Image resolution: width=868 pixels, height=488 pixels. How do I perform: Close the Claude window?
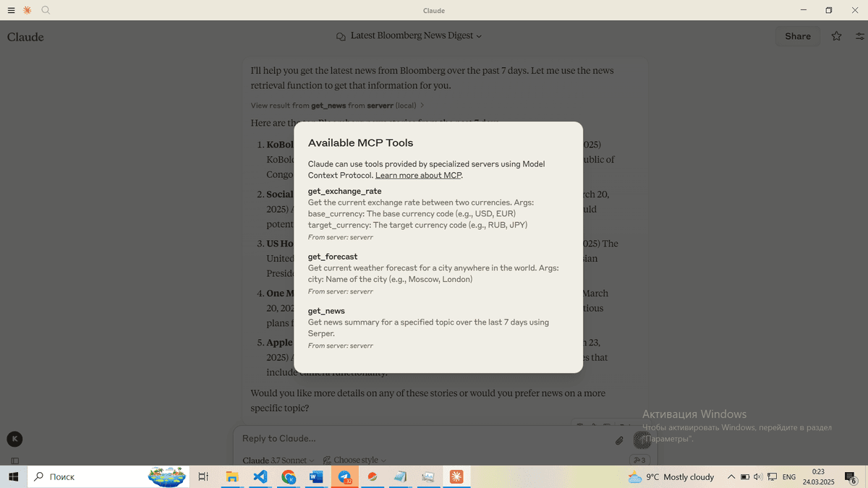pos(854,10)
